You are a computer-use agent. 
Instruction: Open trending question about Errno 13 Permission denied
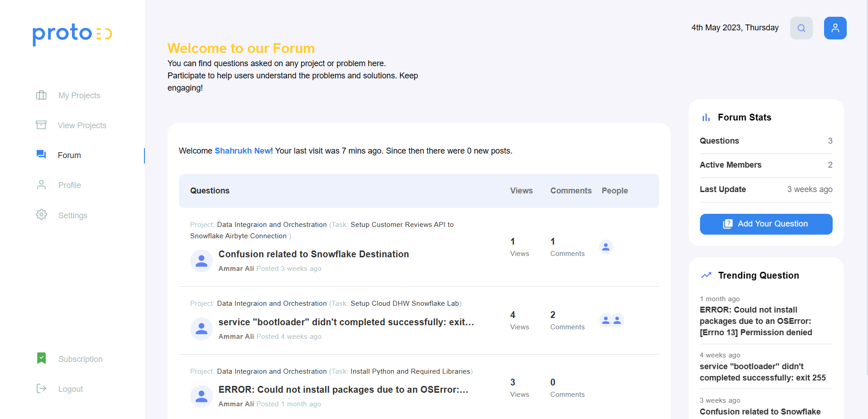click(756, 321)
